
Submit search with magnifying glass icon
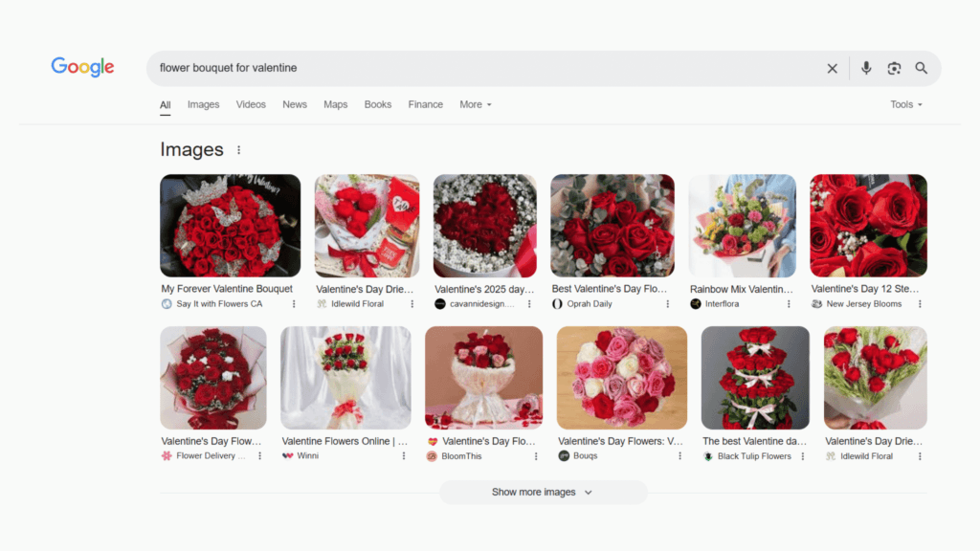922,68
